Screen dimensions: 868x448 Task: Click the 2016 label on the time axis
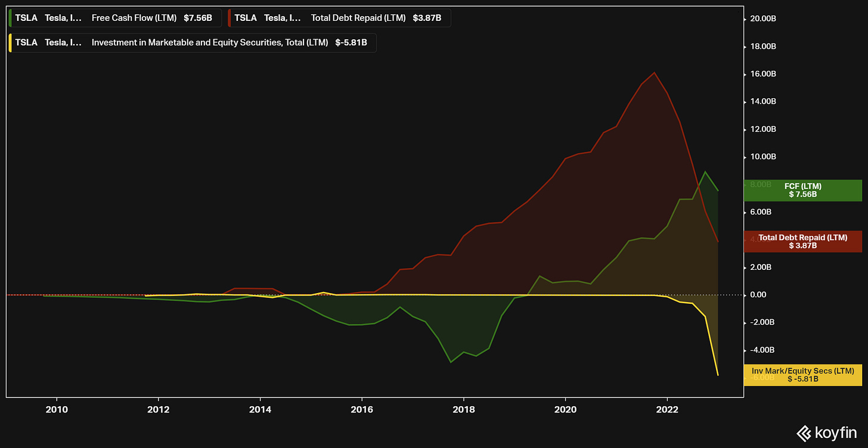click(361, 409)
